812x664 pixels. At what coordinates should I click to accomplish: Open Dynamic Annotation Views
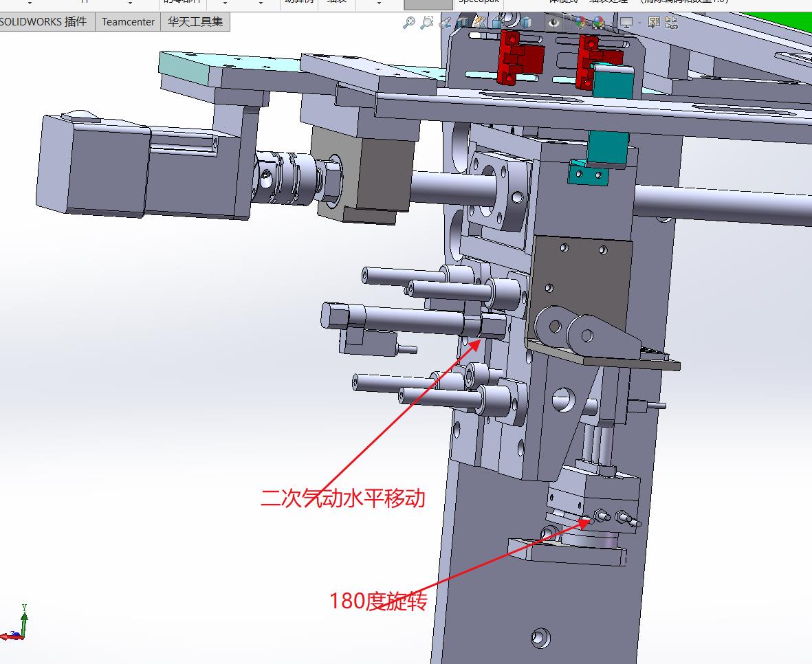(480, 23)
